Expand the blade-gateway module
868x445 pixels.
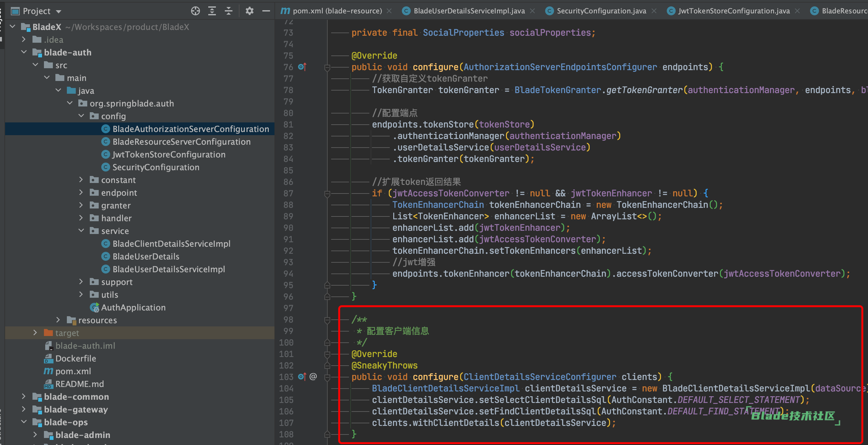[24, 409]
